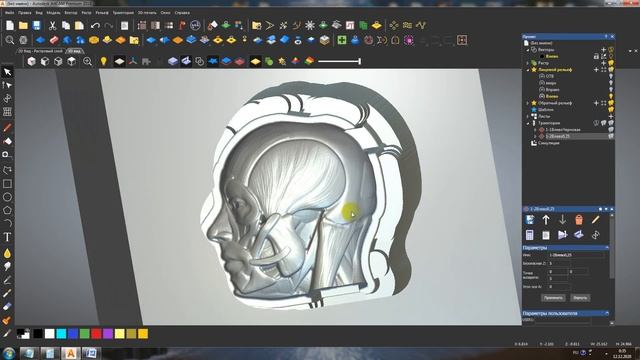Select the Шаблон tree item
Viewport: 640px width, 360px height.
(546, 110)
